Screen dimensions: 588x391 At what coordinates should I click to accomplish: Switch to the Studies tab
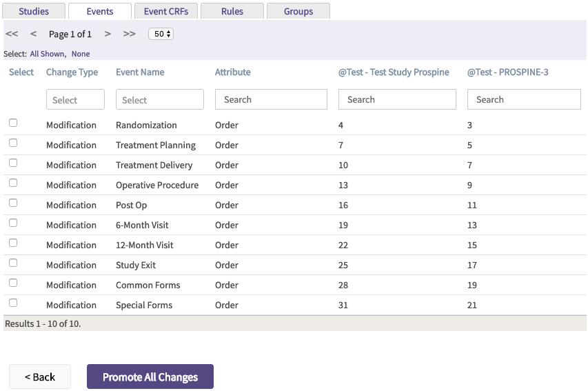tap(34, 11)
